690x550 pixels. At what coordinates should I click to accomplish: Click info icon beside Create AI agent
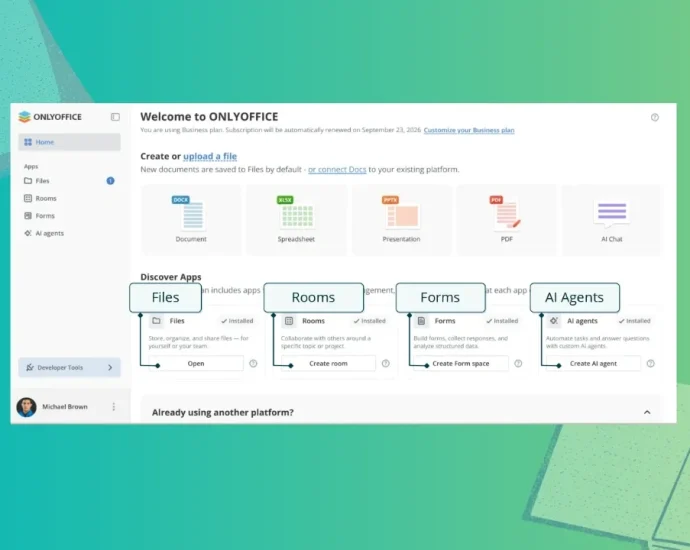pyautogui.click(x=651, y=363)
